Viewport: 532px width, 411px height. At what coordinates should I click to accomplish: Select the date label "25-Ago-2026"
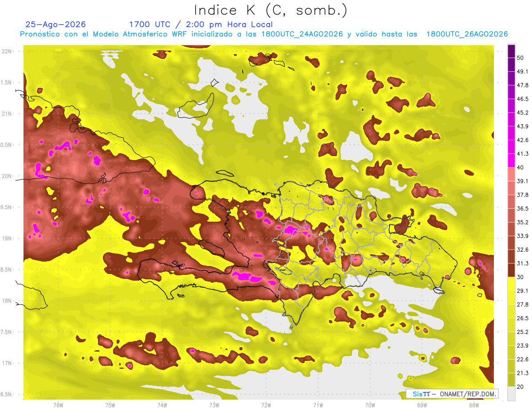tap(56, 24)
